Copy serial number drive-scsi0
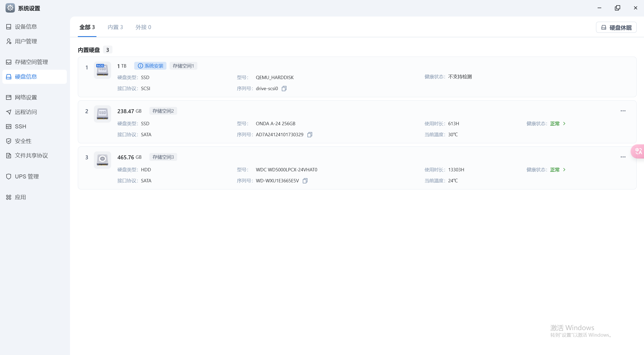644x355 pixels. pos(284,89)
